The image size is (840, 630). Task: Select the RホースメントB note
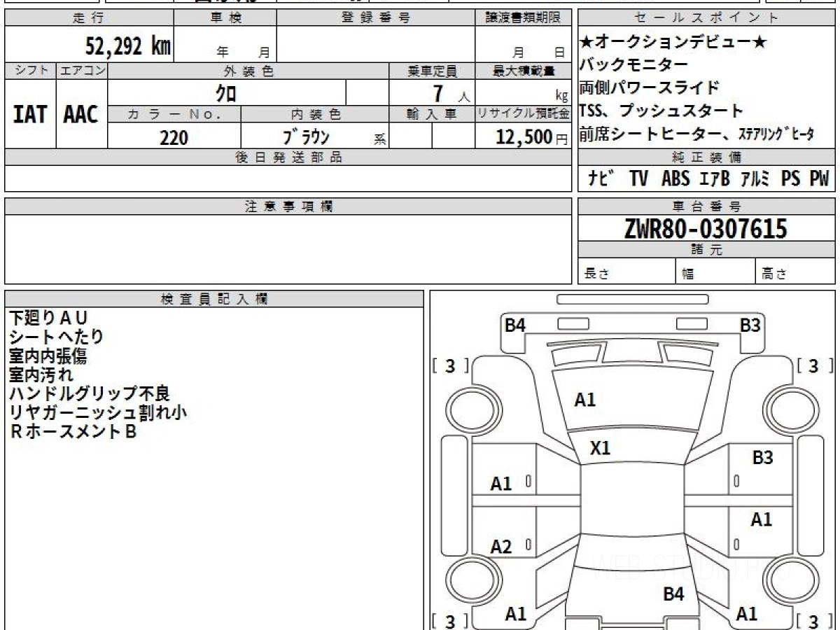pos(72,432)
